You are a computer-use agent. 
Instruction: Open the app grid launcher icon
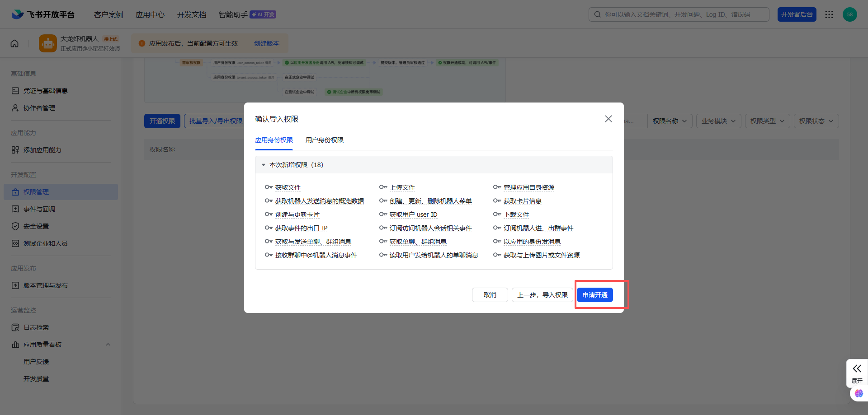829,14
